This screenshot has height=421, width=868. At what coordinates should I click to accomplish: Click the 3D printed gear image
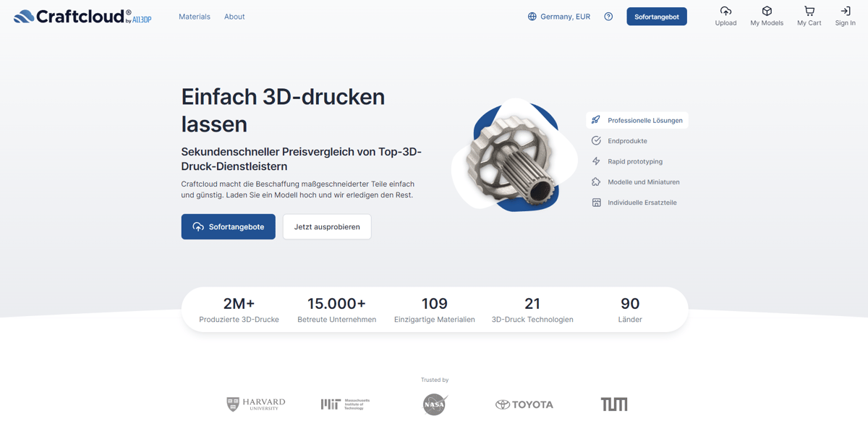coord(513,154)
